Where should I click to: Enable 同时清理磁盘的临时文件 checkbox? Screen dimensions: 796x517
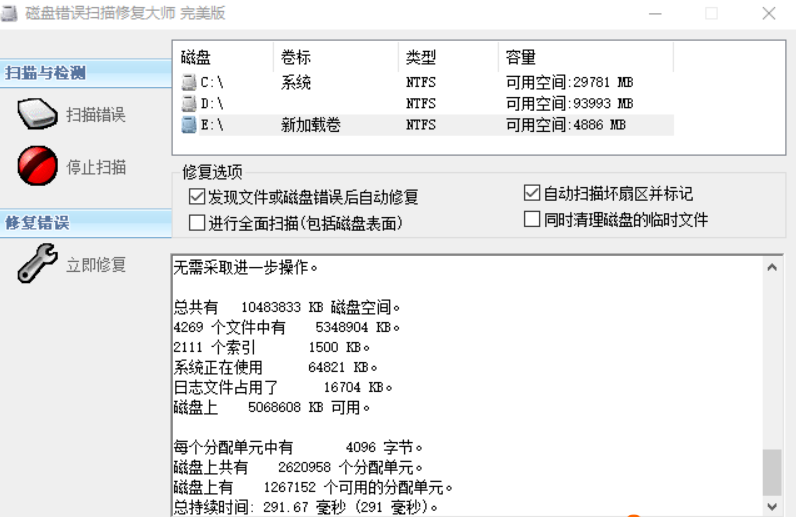point(532,219)
